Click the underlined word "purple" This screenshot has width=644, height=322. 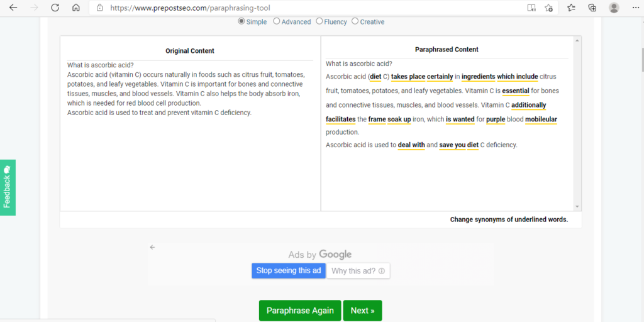(x=496, y=119)
